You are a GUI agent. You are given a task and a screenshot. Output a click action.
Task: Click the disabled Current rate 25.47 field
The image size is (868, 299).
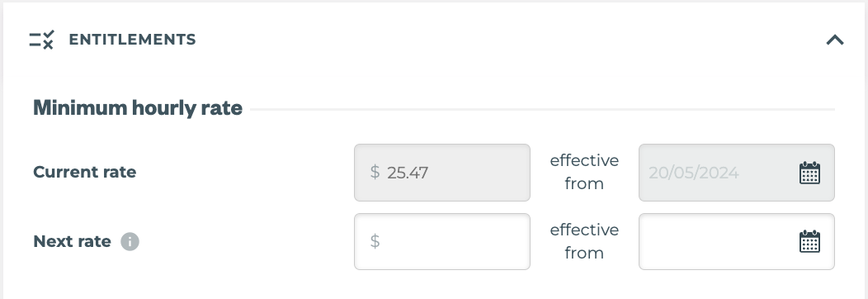(x=441, y=173)
